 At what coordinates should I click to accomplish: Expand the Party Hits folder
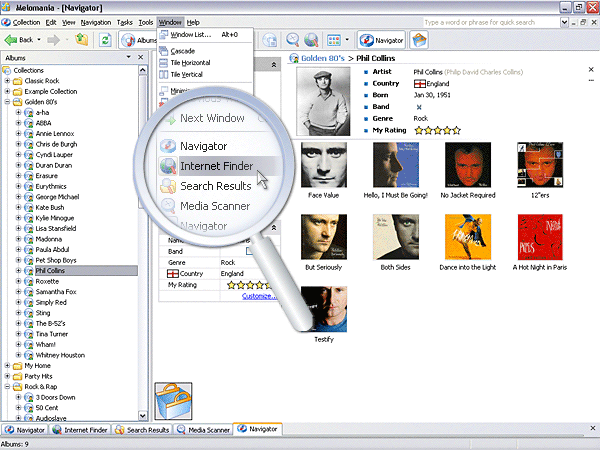tap(8, 376)
